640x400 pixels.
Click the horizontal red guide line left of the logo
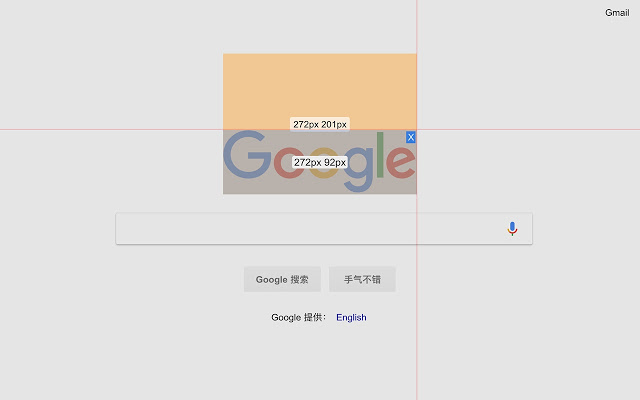point(111,130)
